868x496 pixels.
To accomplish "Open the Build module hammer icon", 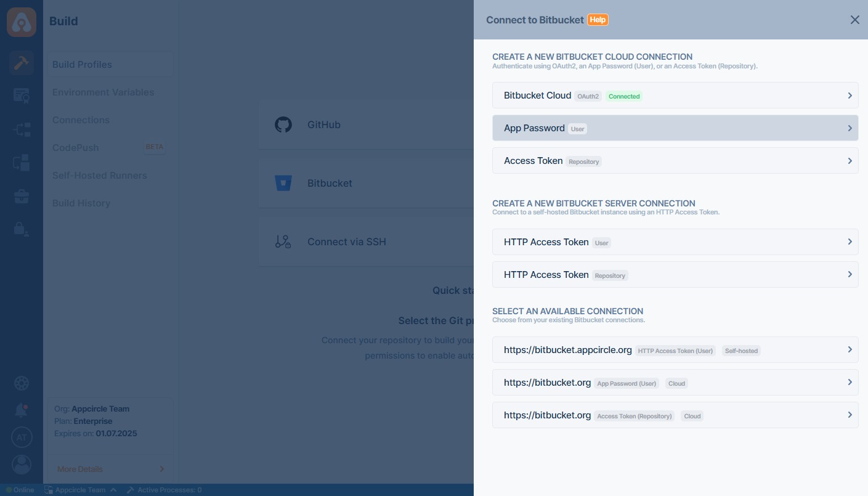I will pyautogui.click(x=22, y=63).
